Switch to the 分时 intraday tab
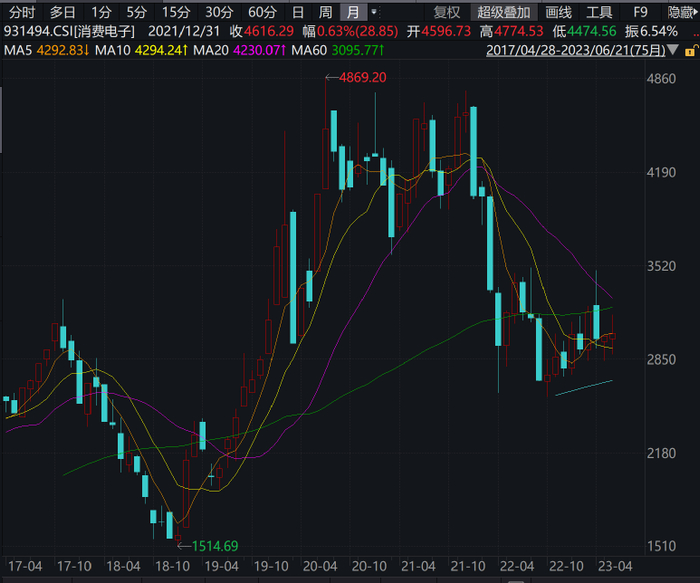This screenshot has width=700, height=583. point(21,12)
